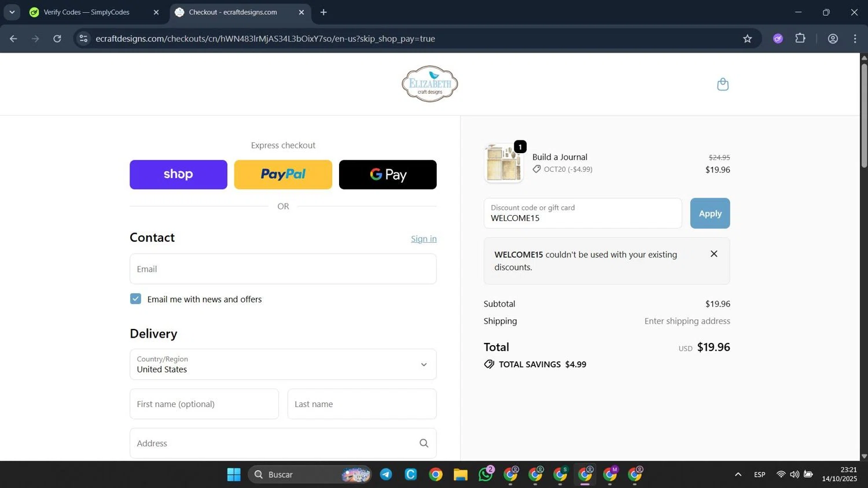Pay with Google Pay button

point(388,175)
